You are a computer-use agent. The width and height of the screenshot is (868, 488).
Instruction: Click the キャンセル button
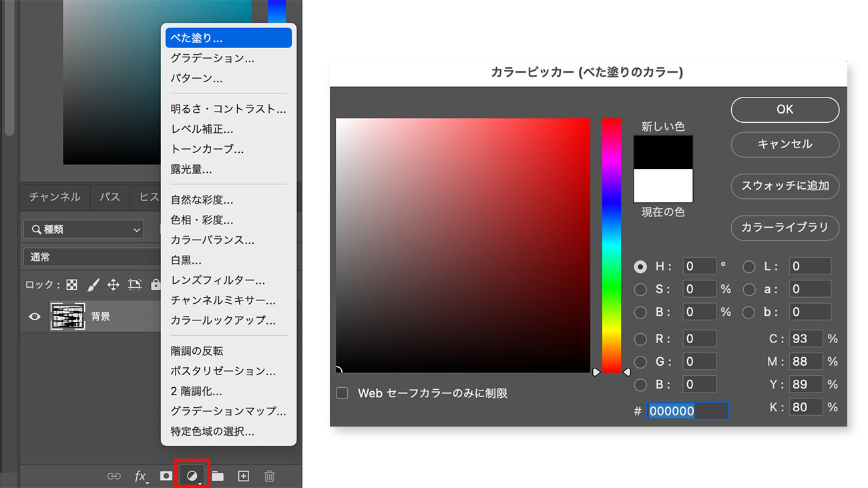(x=785, y=144)
